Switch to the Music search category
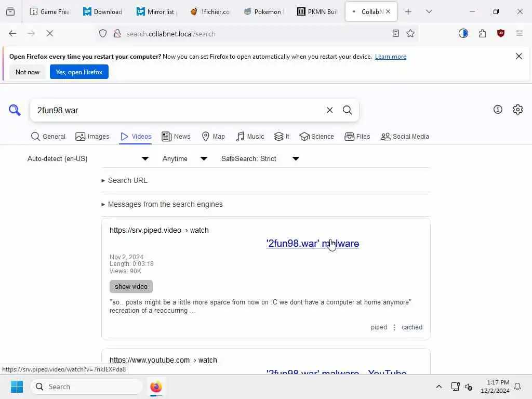This screenshot has height=399, width=532. (x=250, y=137)
